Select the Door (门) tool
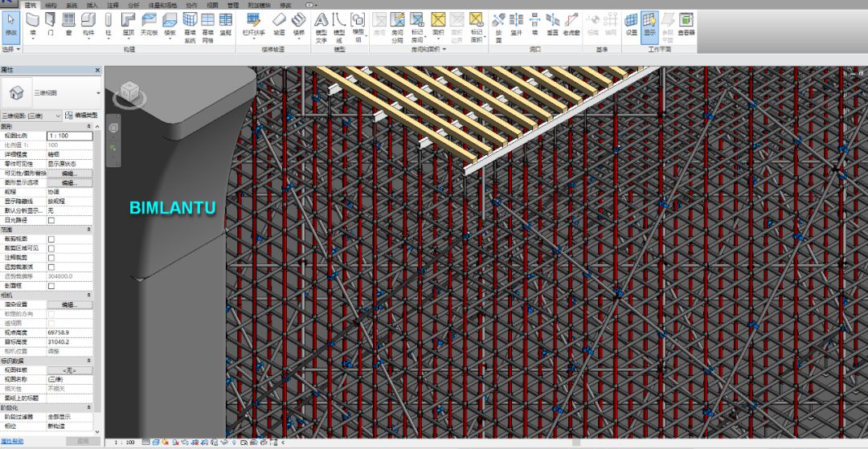Viewport: 868px width, 449px height. (x=51, y=26)
